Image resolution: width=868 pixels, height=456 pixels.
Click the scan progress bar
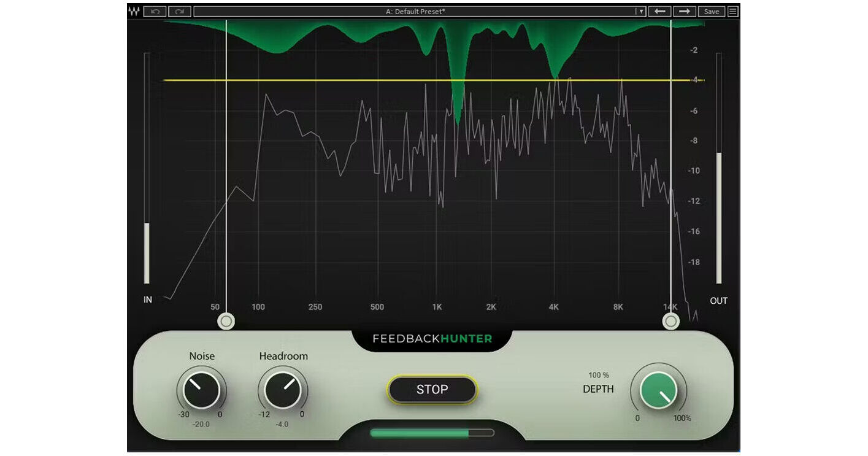[431, 433]
